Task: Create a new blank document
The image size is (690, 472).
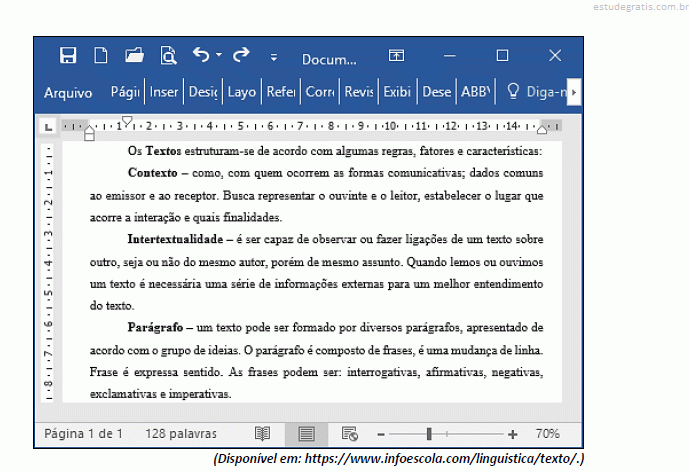Action: pos(101,55)
